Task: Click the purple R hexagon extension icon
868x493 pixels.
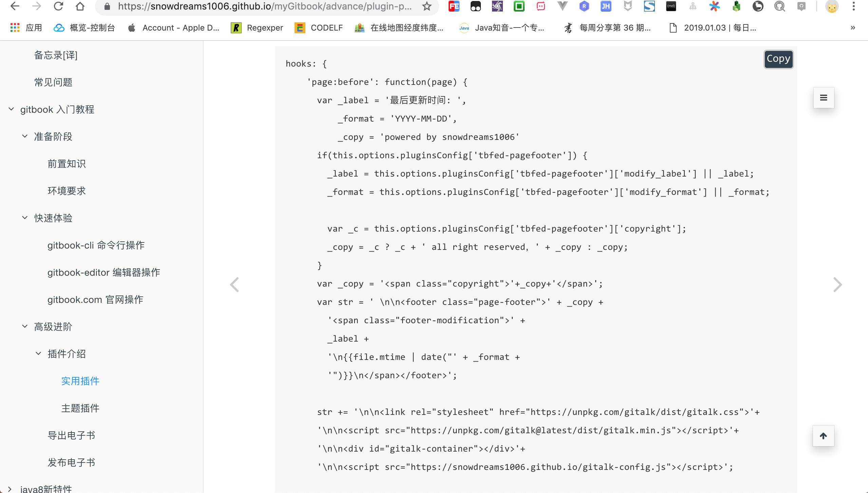Action: (584, 6)
